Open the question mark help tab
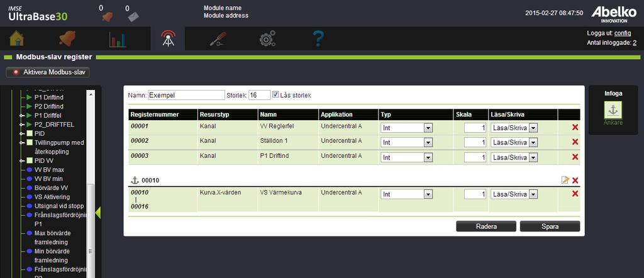Image resolution: width=644 pixels, height=278 pixels. [318, 38]
